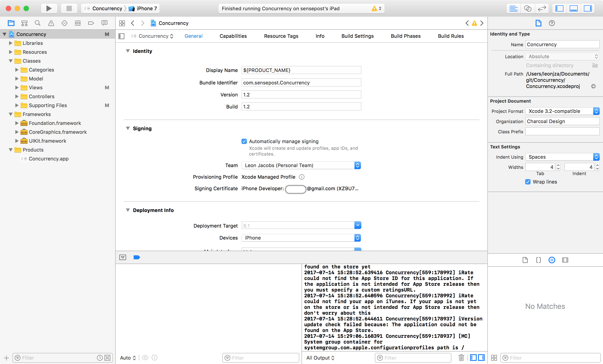The width and height of the screenshot is (603, 364).
Task: Click the Bundle Identifier input field
Action: click(x=301, y=82)
